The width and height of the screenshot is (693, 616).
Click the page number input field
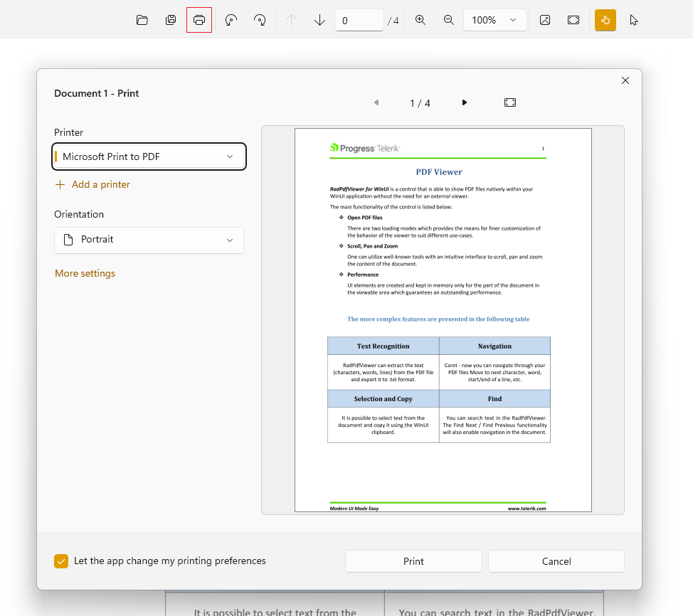click(x=359, y=21)
